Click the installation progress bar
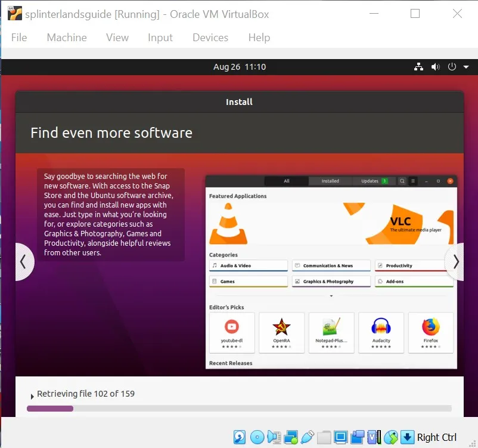 [x=240, y=408]
